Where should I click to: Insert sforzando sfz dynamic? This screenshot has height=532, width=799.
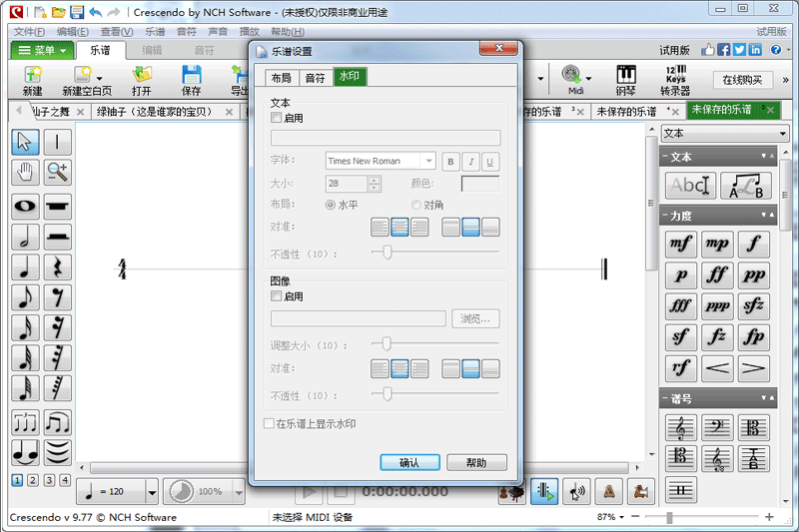click(x=754, y=306)
